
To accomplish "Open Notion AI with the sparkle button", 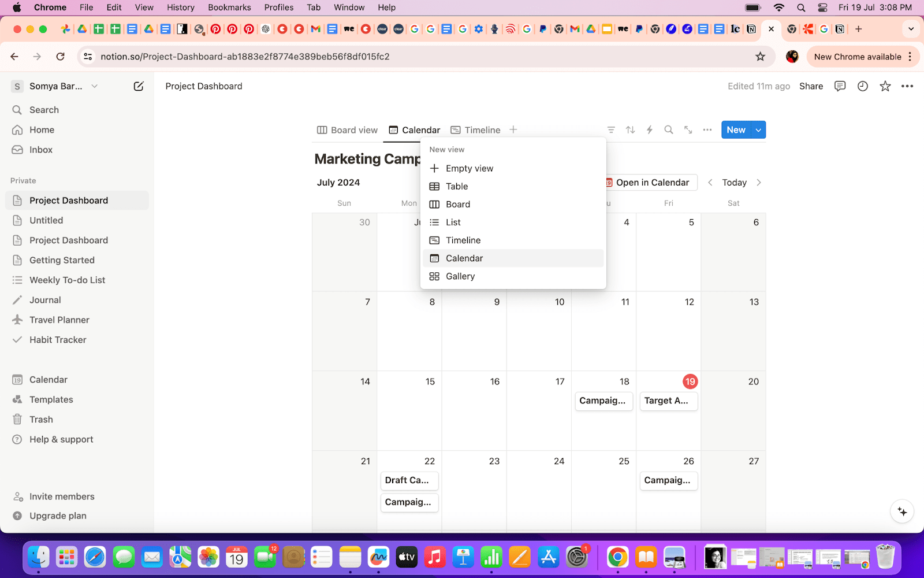I will tap(901, 511).
